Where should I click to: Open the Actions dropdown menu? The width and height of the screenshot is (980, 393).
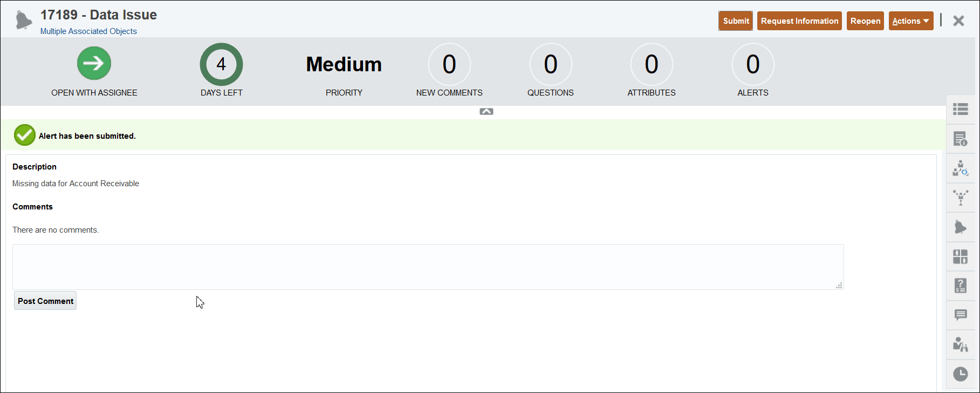pos(910,21)
